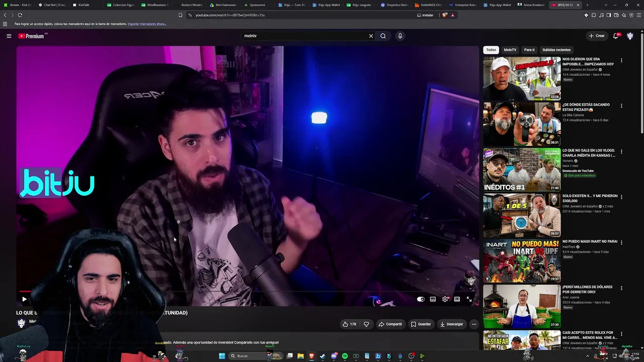Start voice search with the microphone

[400, 36]
